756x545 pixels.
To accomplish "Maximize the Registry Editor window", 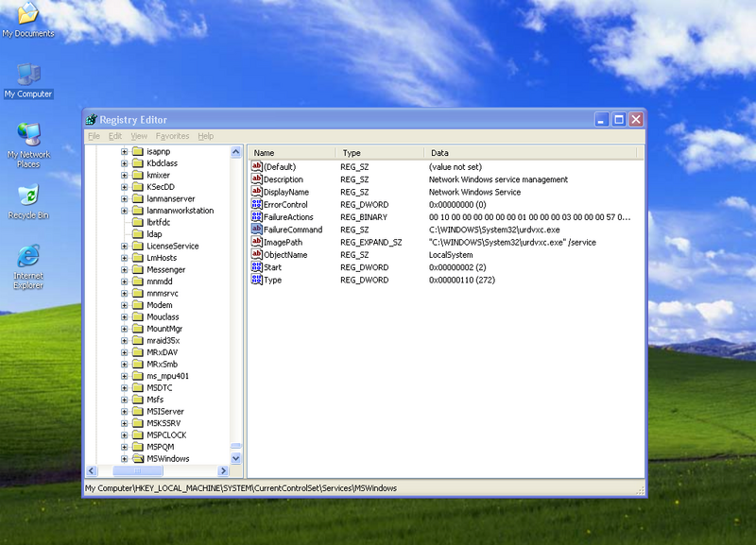I will coord(619,120).
